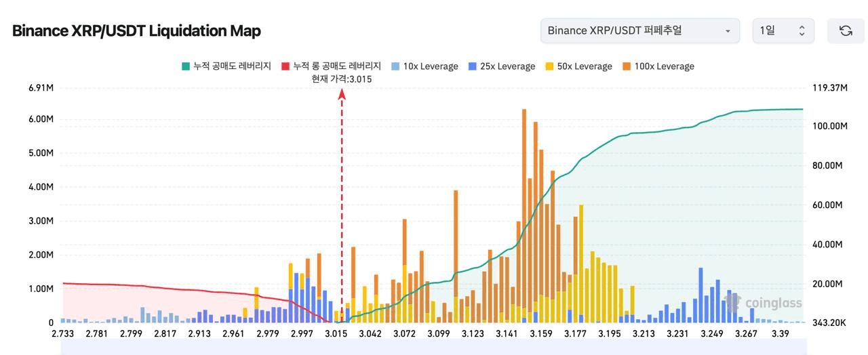Click the orange 100x Leverage color swatch

point(626,66)
